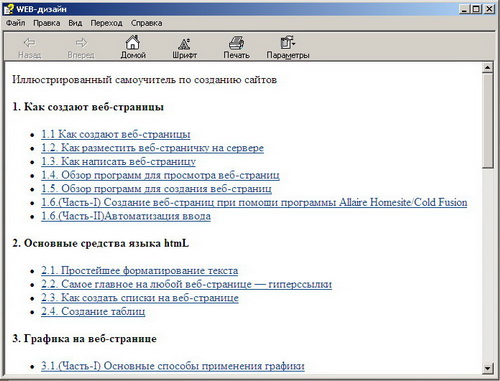Close the WEB-дизайн window
Viewport: 500px width, 381px height.
[x=489, y=9]
